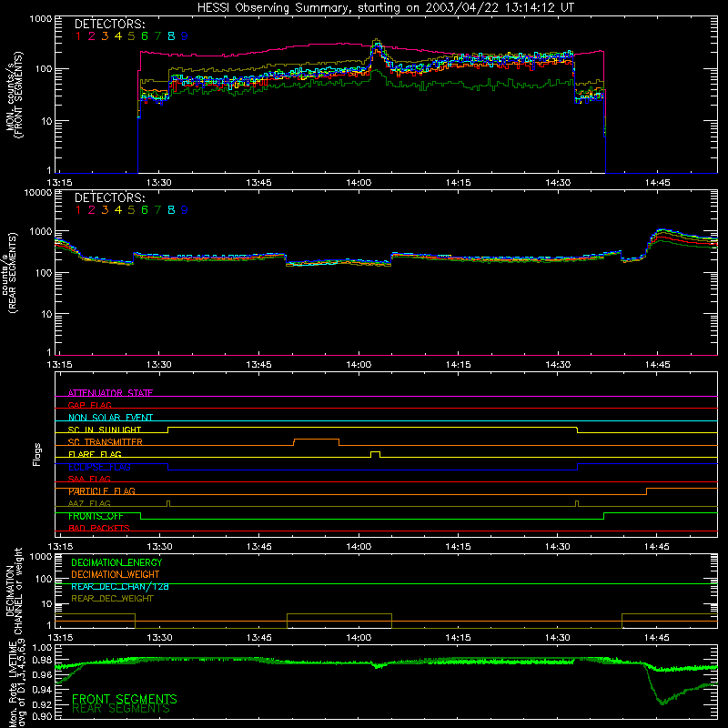Click the livetime dip minimum near 14:45
Viewport: 728px width, 728px height.
pos(662,703)
